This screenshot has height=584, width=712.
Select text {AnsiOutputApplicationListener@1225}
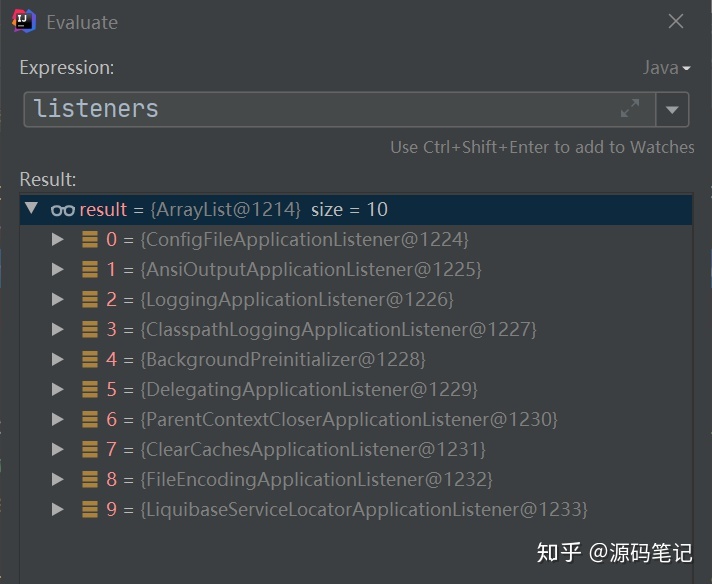(x=311, y=270)
